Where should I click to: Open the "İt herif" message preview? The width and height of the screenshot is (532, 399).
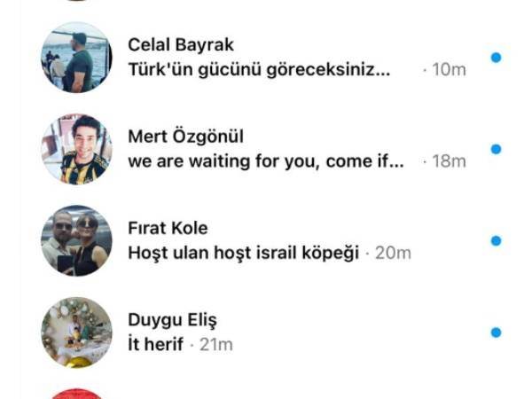coord(156,344)
